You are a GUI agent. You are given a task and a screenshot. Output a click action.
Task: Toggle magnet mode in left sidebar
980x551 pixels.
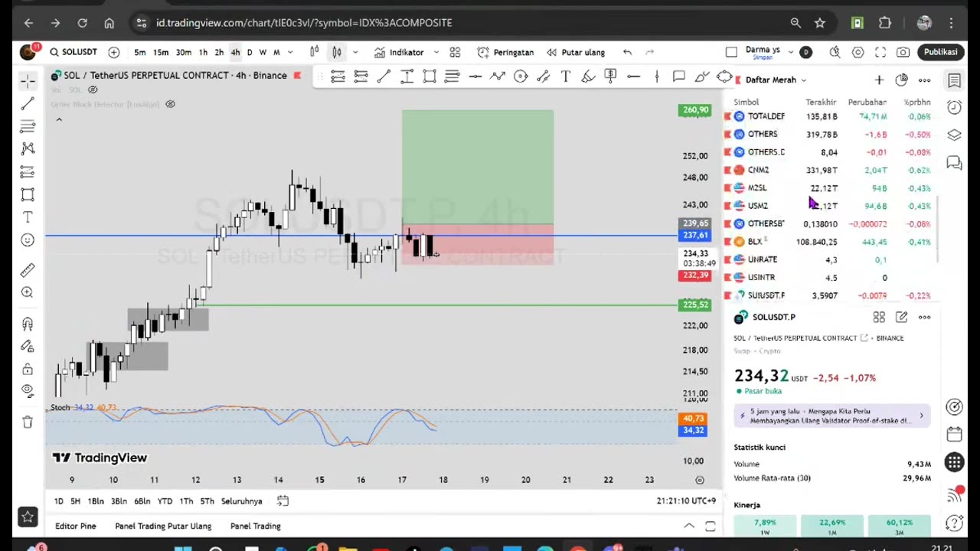[x=28, y=324]
